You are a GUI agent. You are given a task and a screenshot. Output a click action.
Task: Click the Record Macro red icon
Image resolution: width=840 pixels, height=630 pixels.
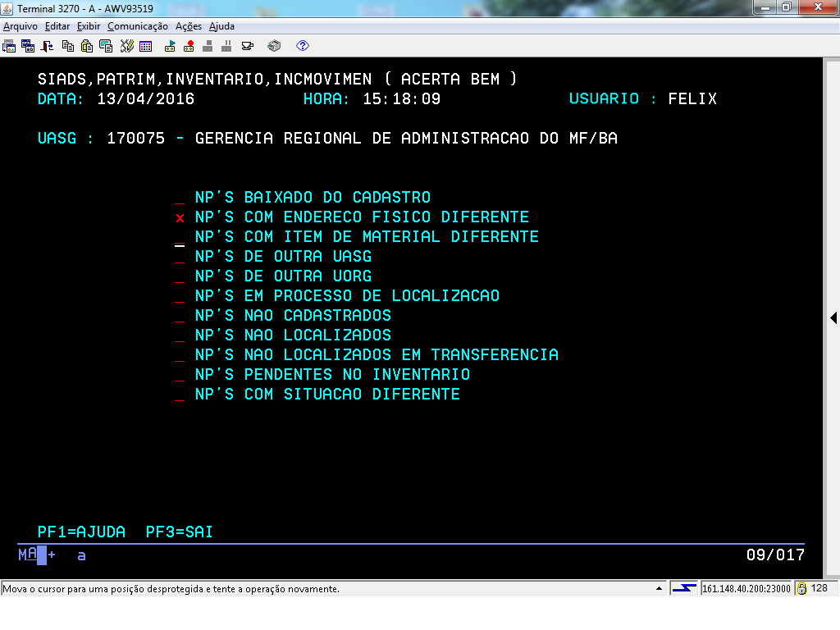(189, 46)
